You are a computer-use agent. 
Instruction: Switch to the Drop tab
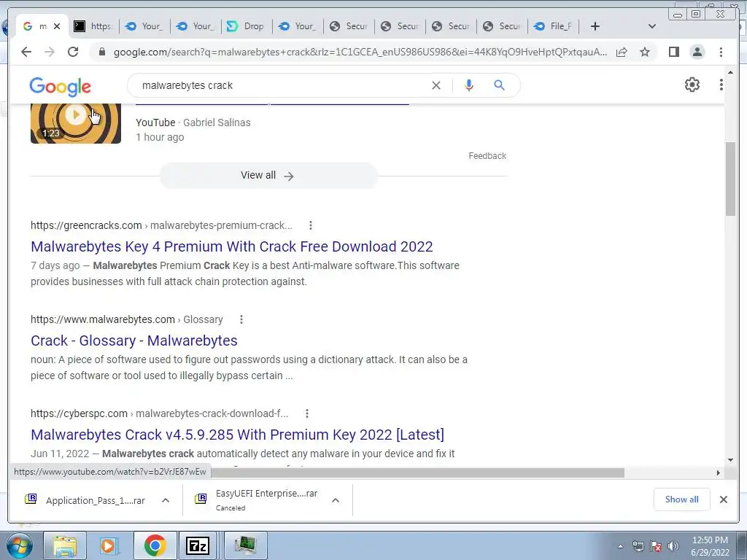pos(247,26)
